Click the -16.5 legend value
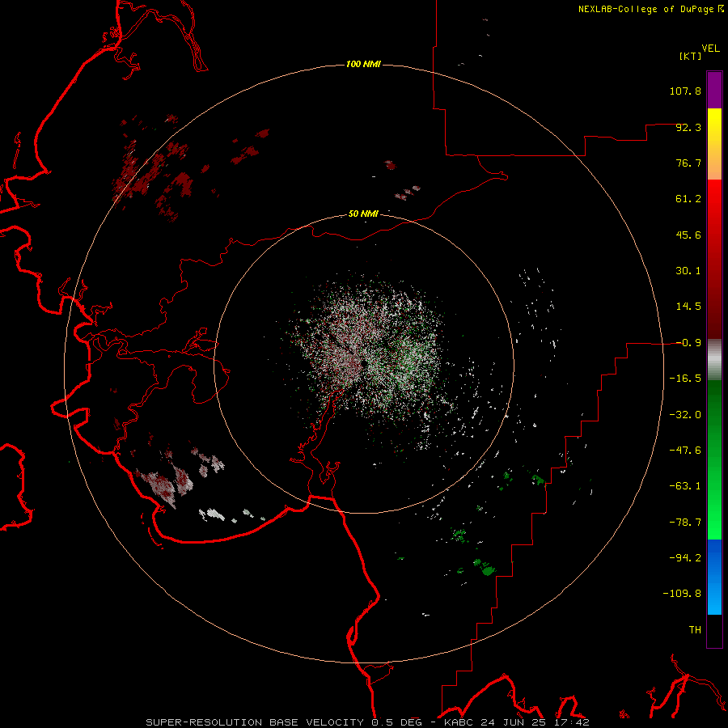Viewport: 728px width, 728px height. click(685, 379)
